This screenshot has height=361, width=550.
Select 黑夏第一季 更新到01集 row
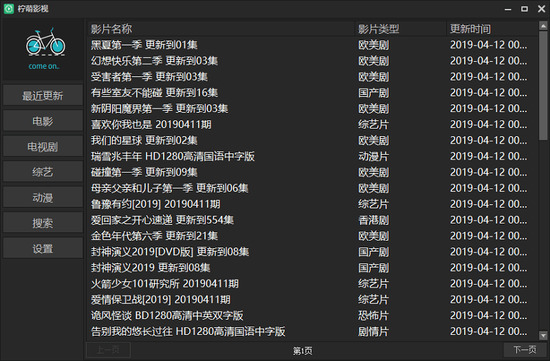click(312, 45)
